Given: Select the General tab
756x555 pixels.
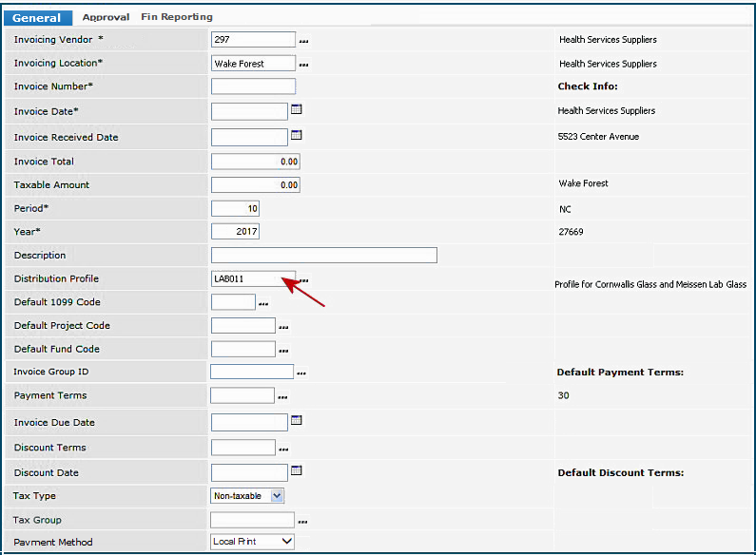Looking at the screenshot, I should click(38, 18).
